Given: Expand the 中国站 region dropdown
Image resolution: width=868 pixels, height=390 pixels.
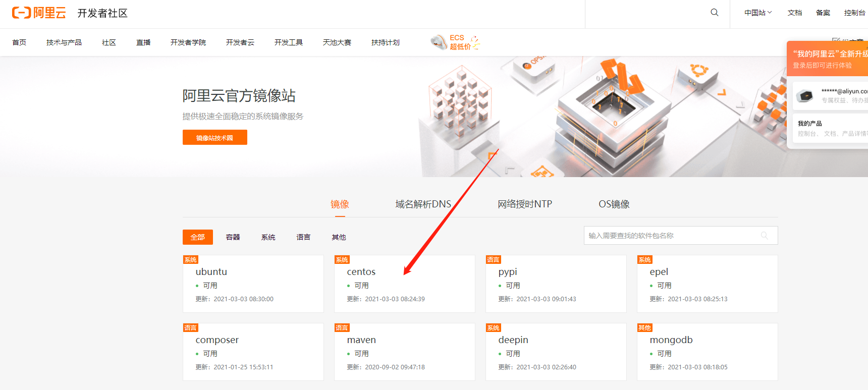Looking at the screenshot, I should coord(758,13).
